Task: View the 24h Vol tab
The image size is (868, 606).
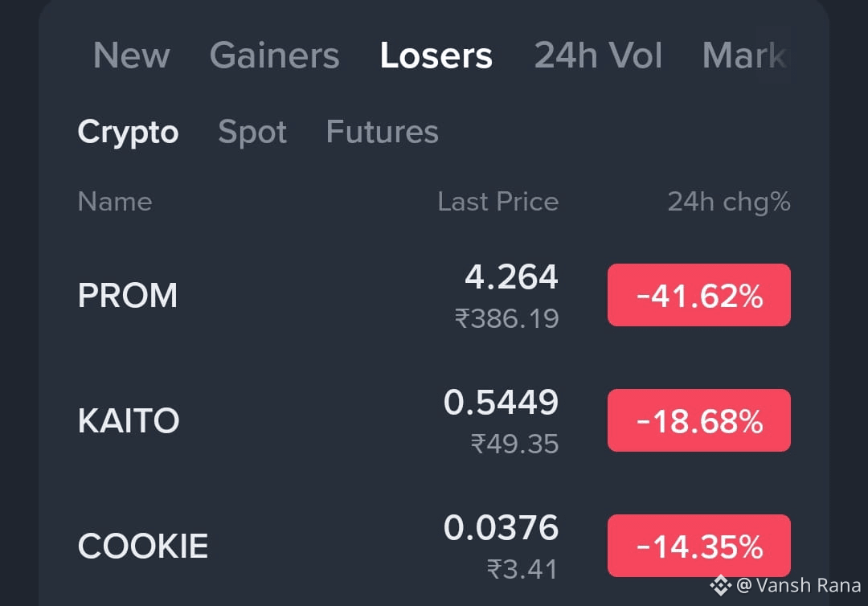Action: click(x=598, y=55)
